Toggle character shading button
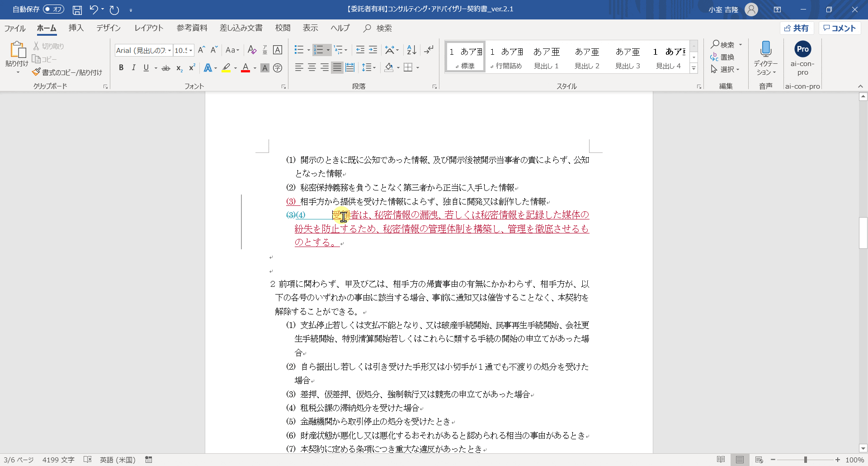 tap(265, 68)
